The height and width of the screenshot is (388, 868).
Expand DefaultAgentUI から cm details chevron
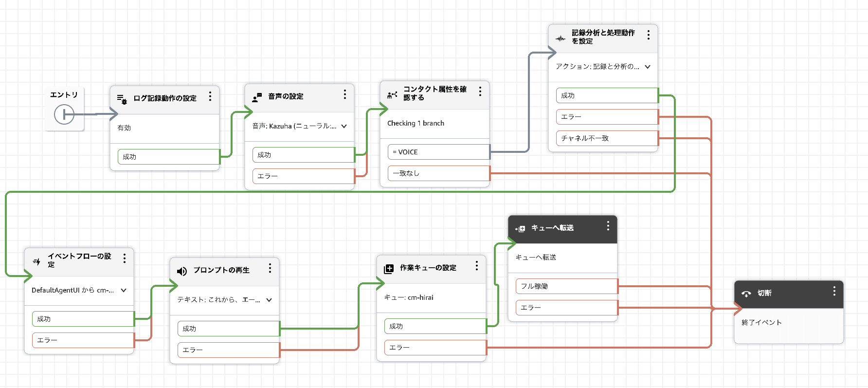tap(124, 290)
